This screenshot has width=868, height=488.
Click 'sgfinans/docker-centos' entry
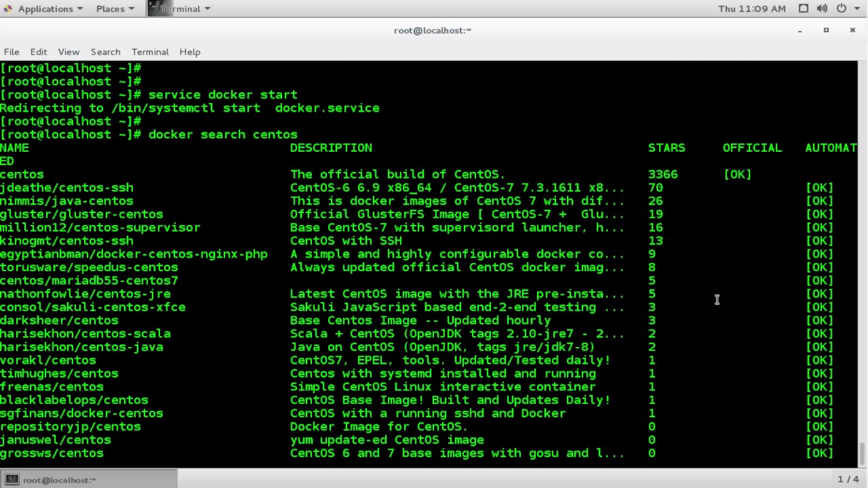81,413
